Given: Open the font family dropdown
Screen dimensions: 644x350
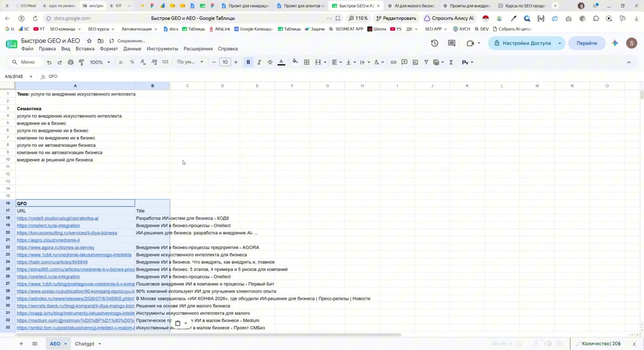Looking at the screenshot, I should (190, 62).
